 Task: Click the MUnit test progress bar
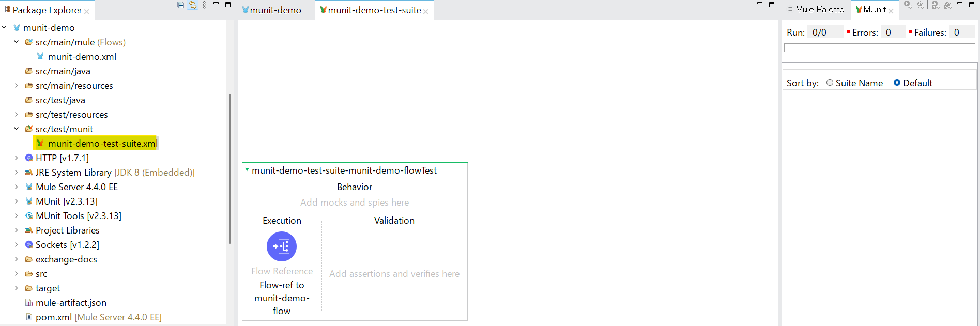(879, 48)
